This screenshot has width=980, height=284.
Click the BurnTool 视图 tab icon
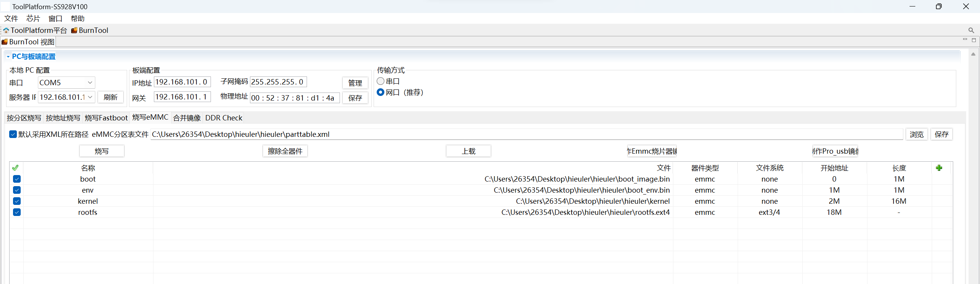[5, 42]
